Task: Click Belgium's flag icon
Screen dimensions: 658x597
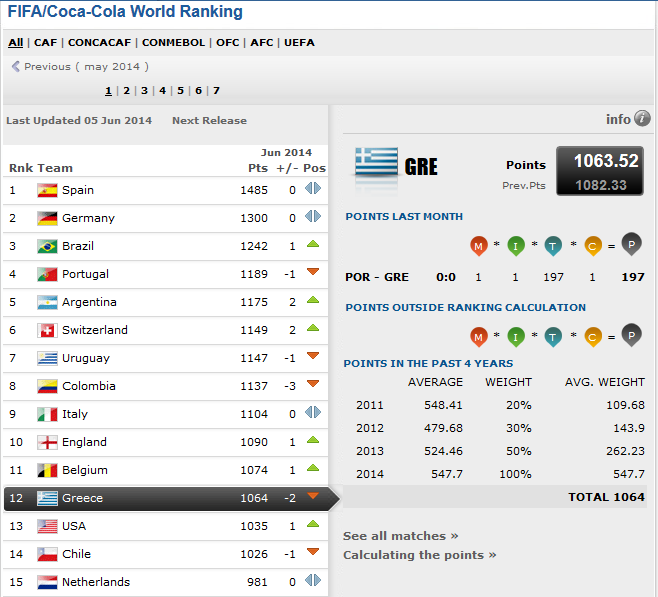Action: [47, 470]
